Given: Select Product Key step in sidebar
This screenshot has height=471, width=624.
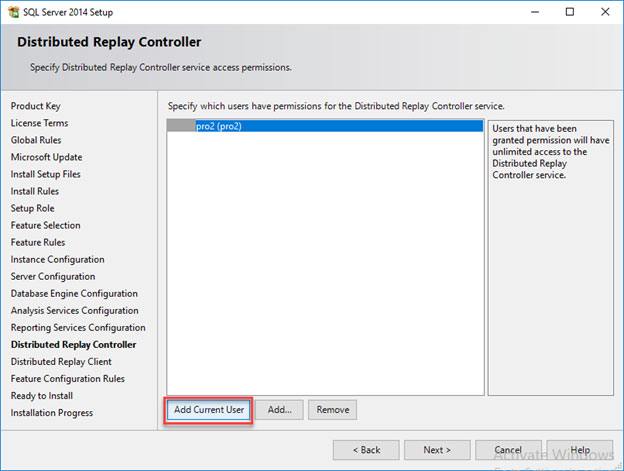Looking at the screenshot, I should click(35, 106).
